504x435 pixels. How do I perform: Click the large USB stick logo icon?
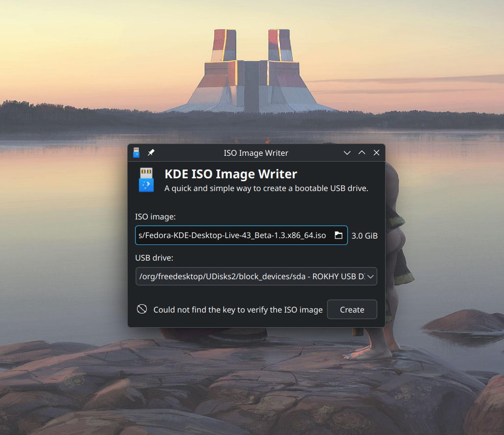(146, 179)
